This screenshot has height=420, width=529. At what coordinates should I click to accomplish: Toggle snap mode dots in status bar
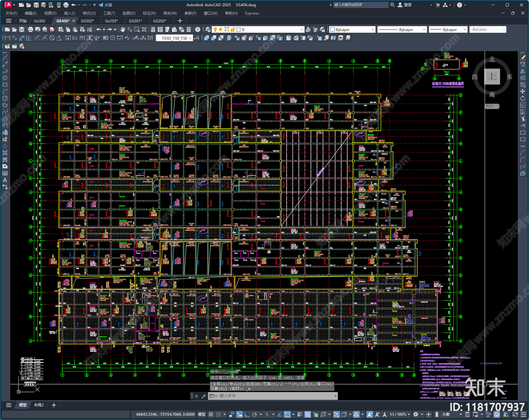pyautogui.click(x=219, y=414)
